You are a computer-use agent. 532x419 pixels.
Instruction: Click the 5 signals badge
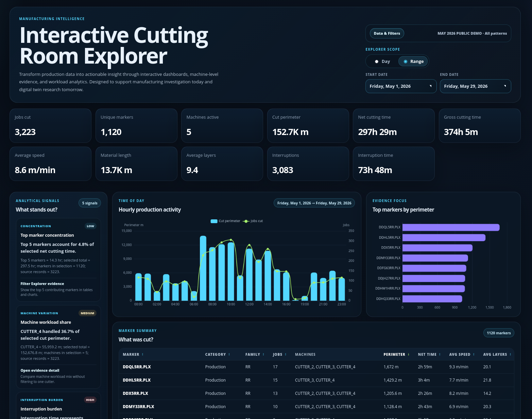click(90, 203)
